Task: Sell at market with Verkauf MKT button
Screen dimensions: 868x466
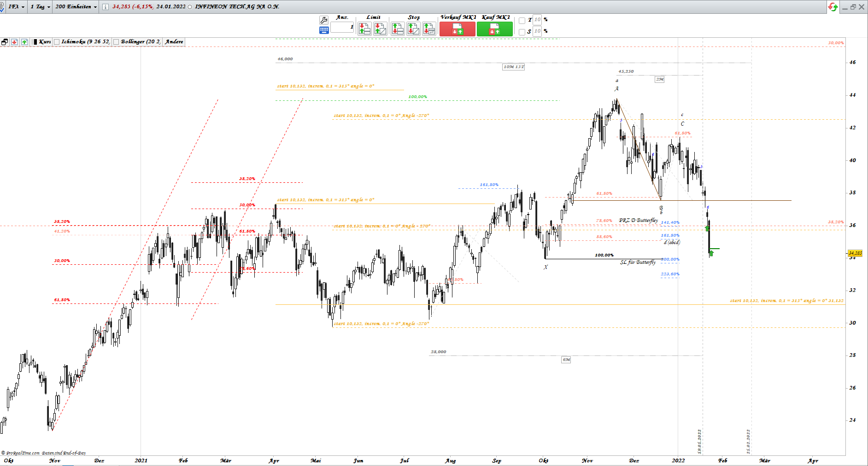Action: pyautogui.click(x=457, y=29)
